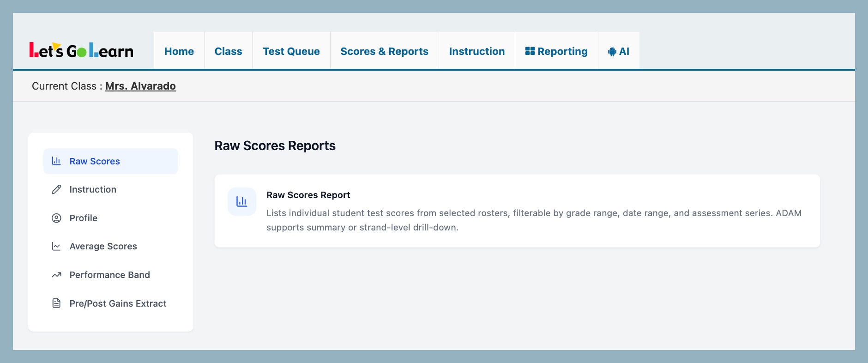Open the Class tab
The width and height of the screenshot is (868, 363).
pos(228,51)
